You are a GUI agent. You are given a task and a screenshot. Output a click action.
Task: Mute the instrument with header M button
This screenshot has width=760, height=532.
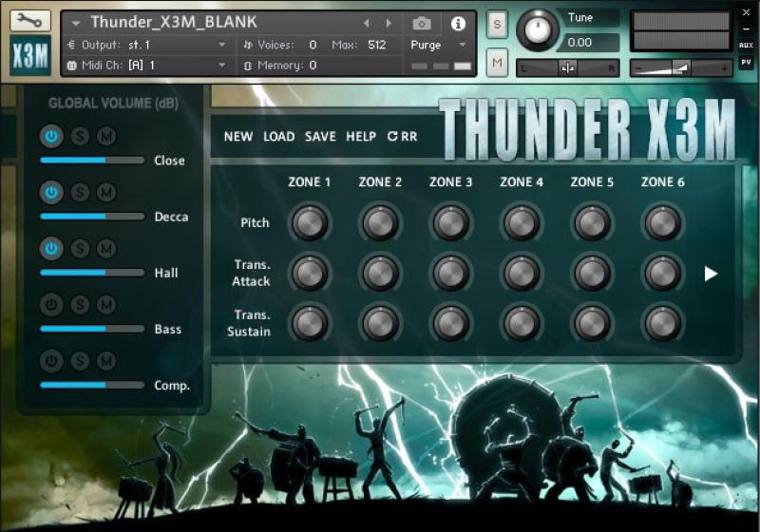[x=497, y=62]
